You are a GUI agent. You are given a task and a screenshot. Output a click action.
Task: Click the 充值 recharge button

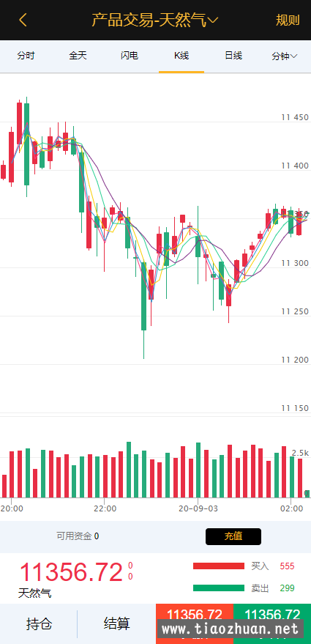tap(233, 536)
